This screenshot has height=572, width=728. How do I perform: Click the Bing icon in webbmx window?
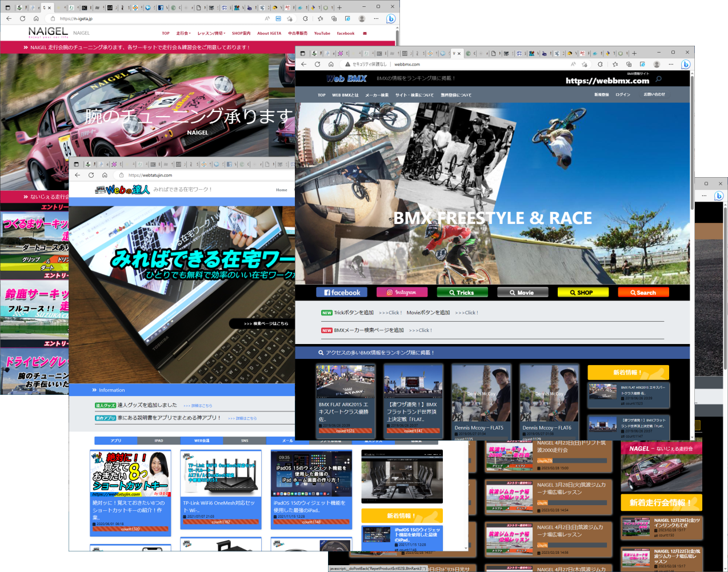point(686,64)
